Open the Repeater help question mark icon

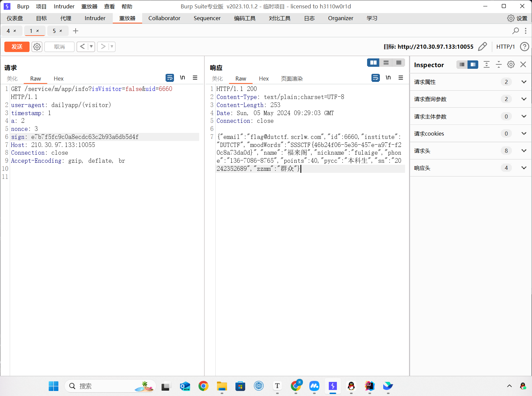click(x=524, y=47)
